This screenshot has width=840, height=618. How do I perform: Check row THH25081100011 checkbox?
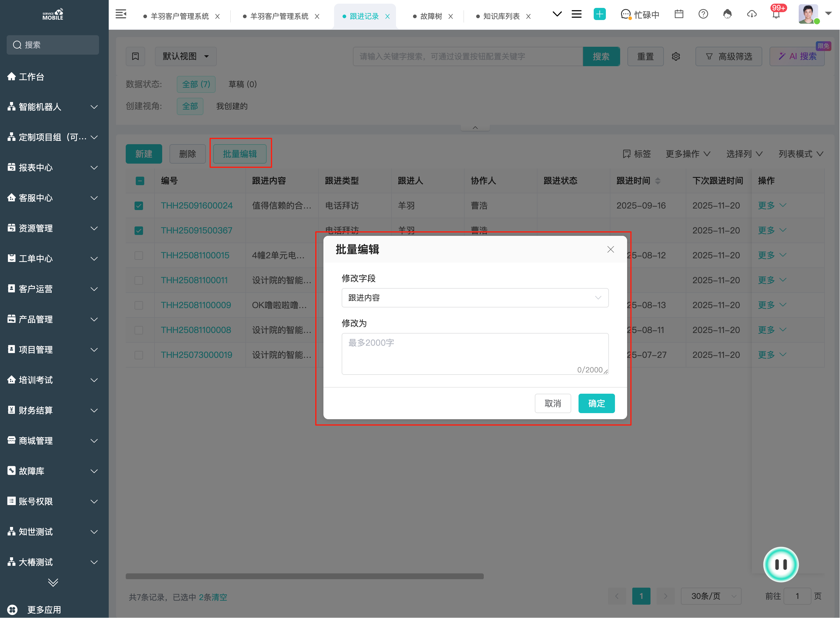138,280
